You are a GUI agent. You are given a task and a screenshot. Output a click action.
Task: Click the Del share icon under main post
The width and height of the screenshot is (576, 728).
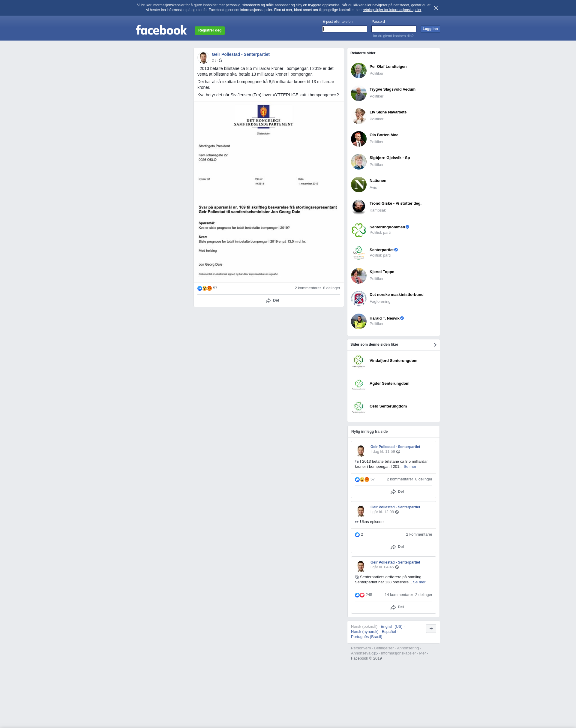coord(268,301)
